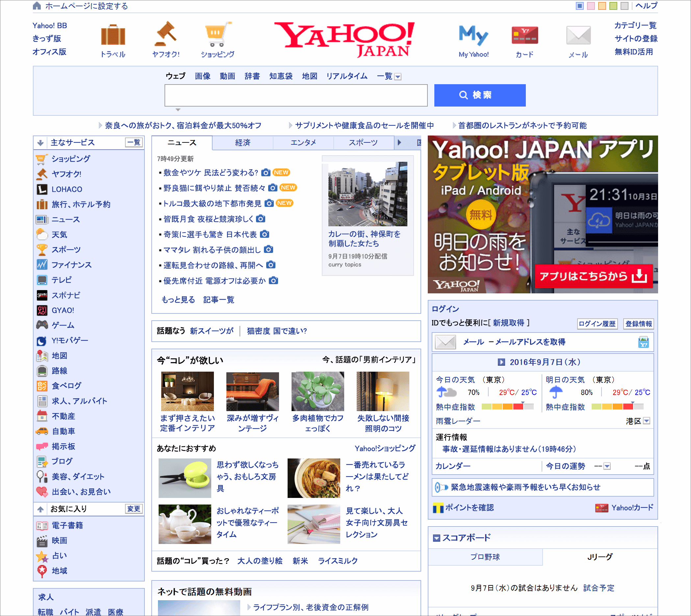Collapse the 主なサービス panel arrow

(x=40, y=142)
